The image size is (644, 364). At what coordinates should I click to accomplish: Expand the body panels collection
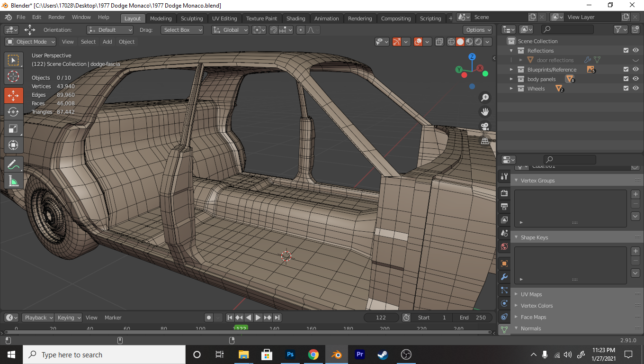(511, 79)
